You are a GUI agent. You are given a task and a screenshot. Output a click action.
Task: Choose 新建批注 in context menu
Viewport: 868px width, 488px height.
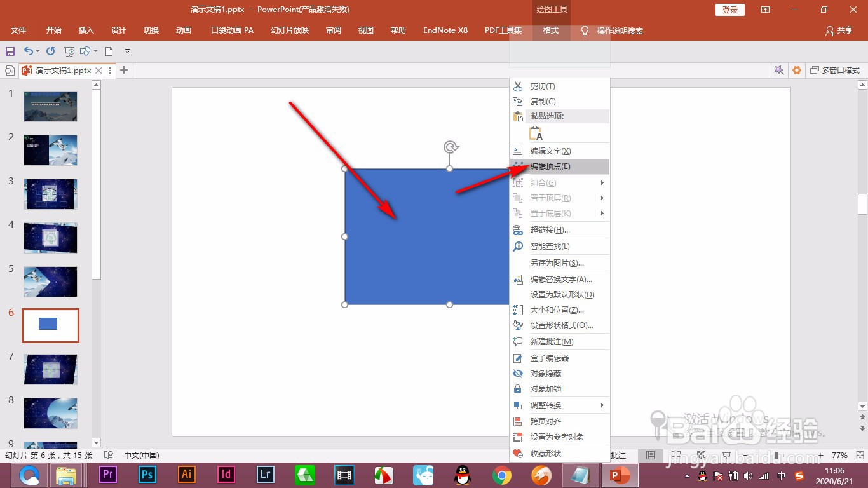click(x=560, y=342)
